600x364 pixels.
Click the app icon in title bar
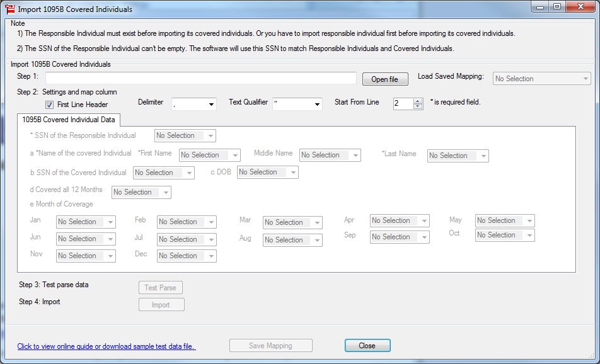[9, 9]
